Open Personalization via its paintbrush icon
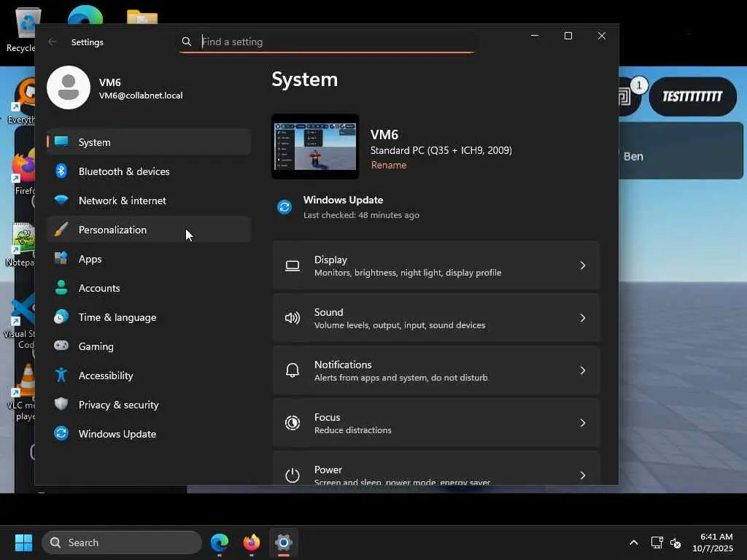This screenshot has height=560, width=747. 61,230
